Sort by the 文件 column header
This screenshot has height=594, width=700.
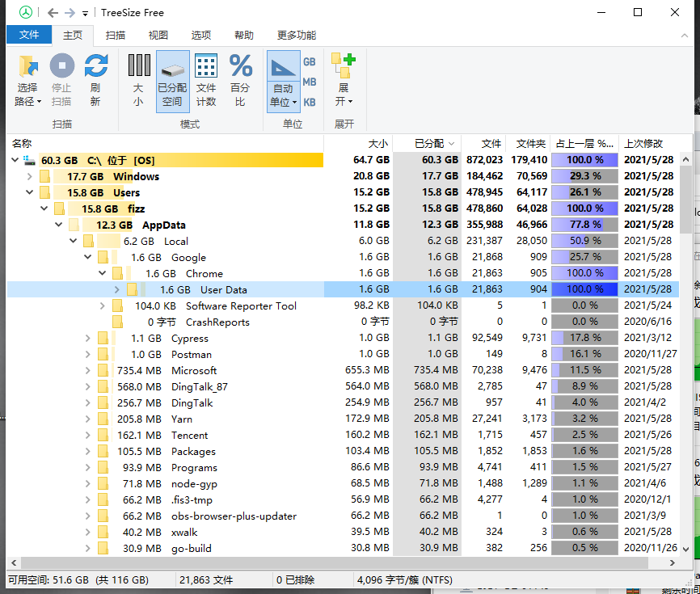tap(484, 144)
